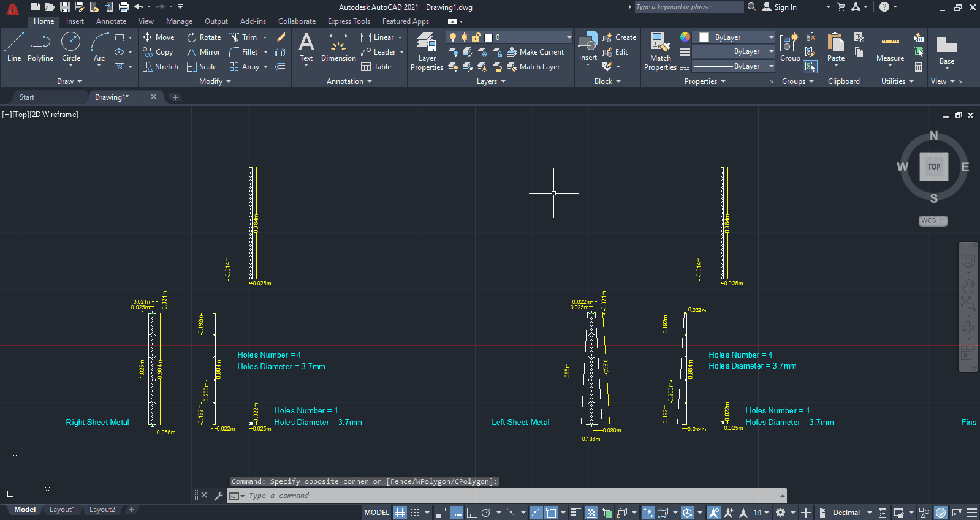
Task: Click the Paste tool
Action: pos(836,47)
